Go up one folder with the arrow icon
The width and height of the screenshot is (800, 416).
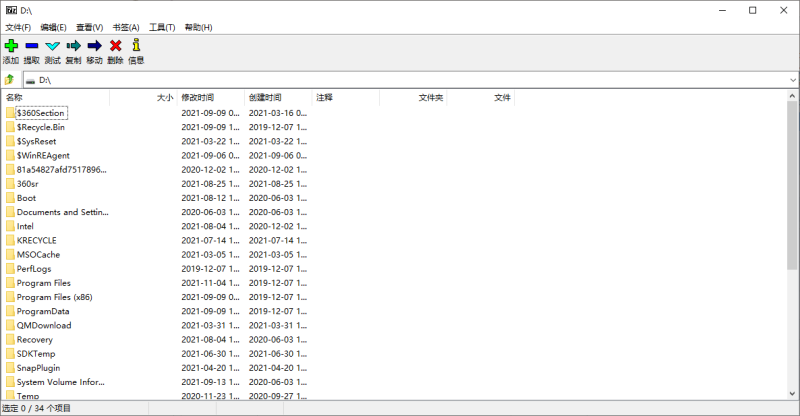pos(9,79)
